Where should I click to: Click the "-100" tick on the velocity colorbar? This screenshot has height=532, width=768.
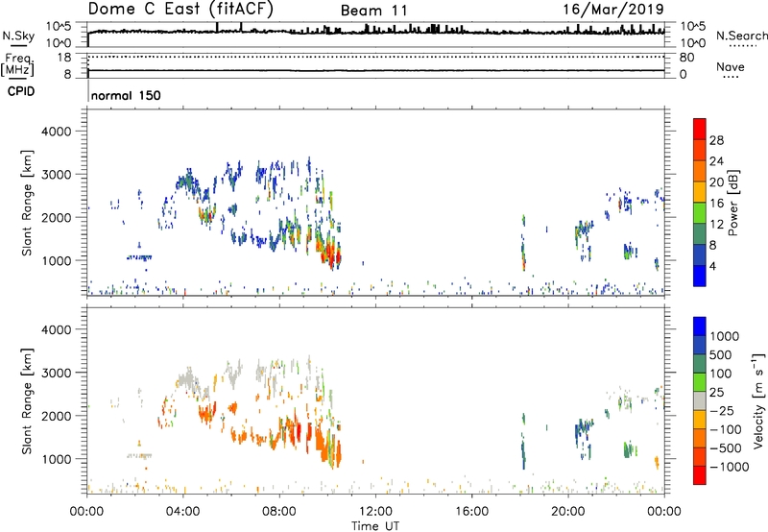725,429
